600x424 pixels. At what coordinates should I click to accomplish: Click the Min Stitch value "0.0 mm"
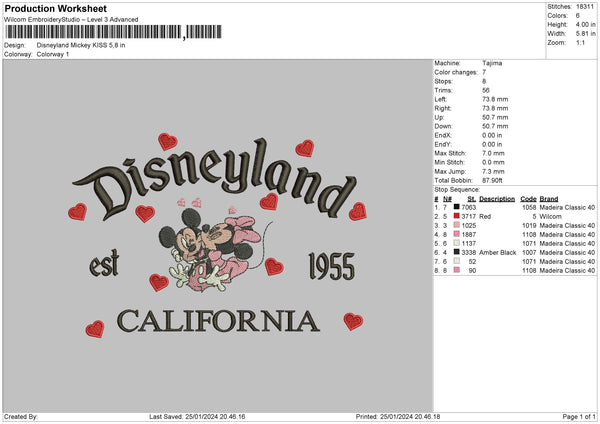[x=493, y=162]
